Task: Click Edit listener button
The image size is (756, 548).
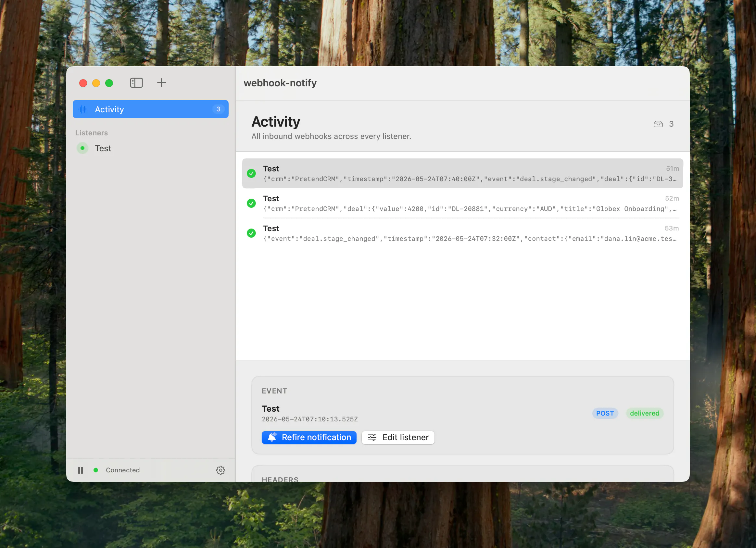Action: pyautogui.click(x=398, y=437)
